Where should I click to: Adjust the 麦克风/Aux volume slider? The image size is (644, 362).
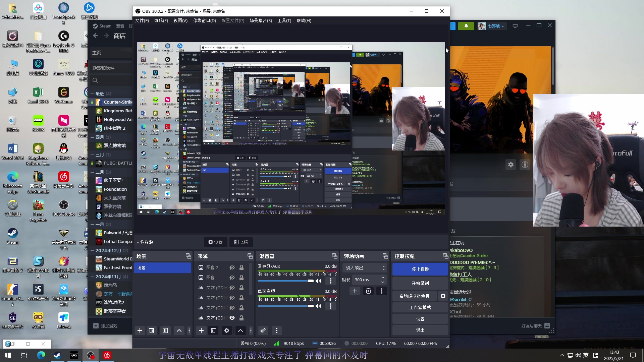[x=286, y=281]
